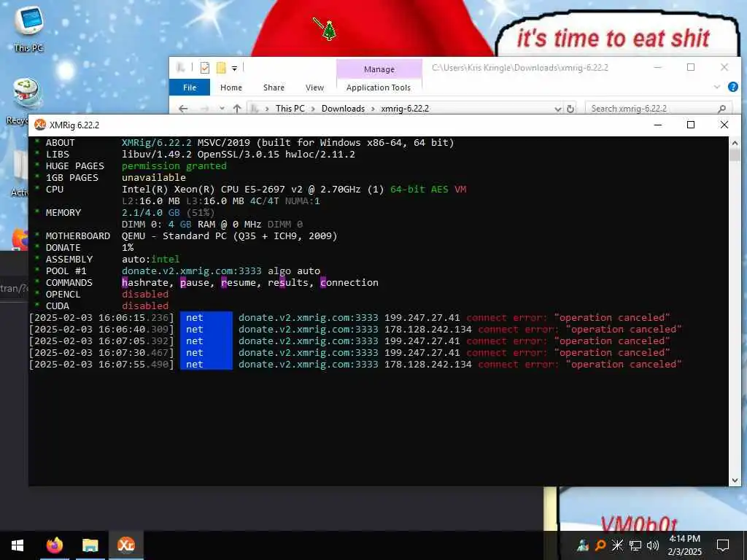Image resolution: width=747 pixels, height=560 pixels.
Task: Click the two-figures tray icon
Action: click(583, 545)
